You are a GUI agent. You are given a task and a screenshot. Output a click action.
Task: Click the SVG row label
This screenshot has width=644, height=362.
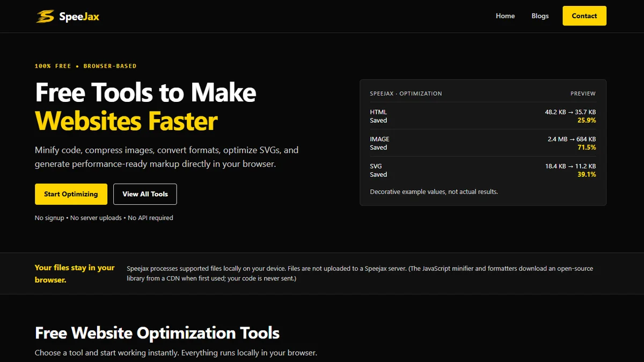(376, 166)
